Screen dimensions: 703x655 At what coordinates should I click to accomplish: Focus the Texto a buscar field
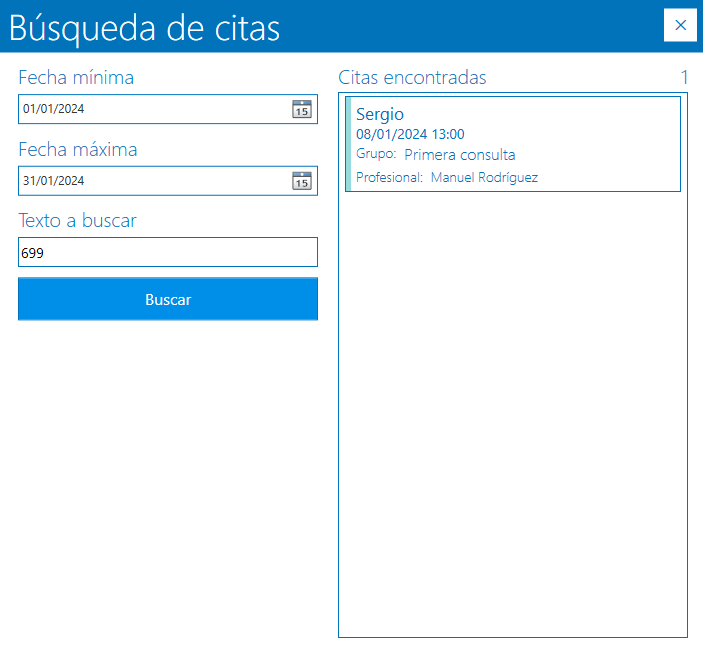click(168, 252)
